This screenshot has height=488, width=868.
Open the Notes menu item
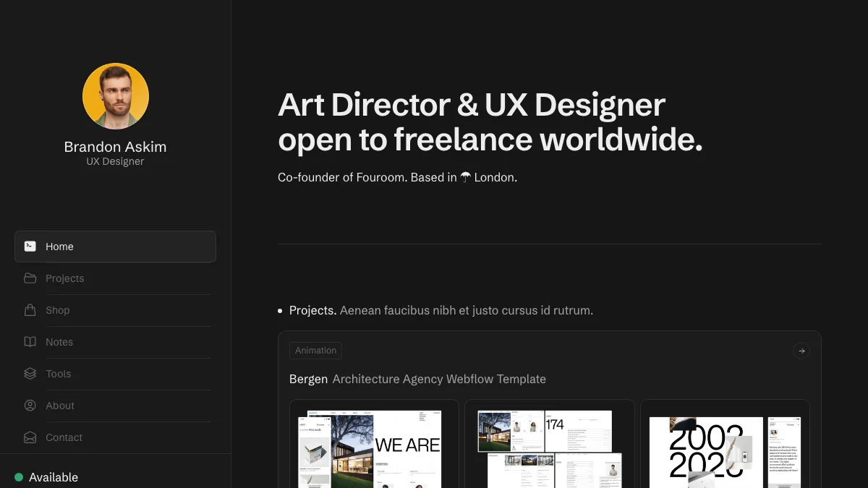115,342
